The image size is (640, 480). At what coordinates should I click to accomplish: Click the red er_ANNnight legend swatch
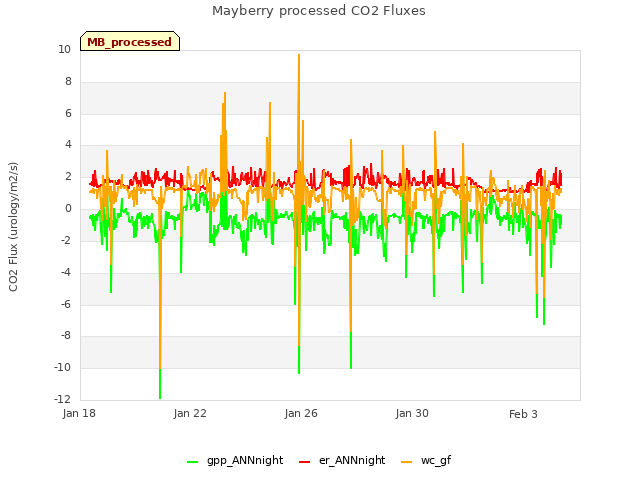click(304, 462)
